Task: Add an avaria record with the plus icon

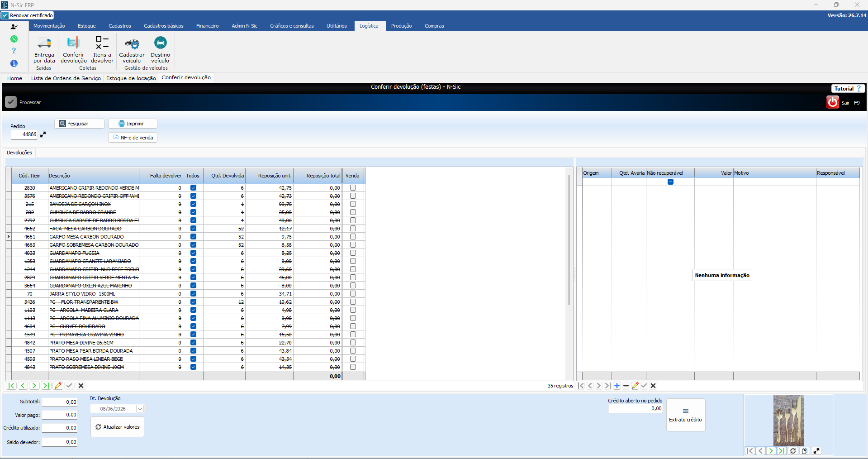Action: (x=617, y=386)
